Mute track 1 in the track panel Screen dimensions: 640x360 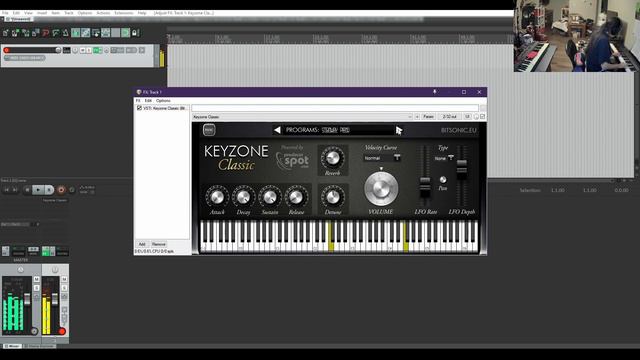point(82,50)
